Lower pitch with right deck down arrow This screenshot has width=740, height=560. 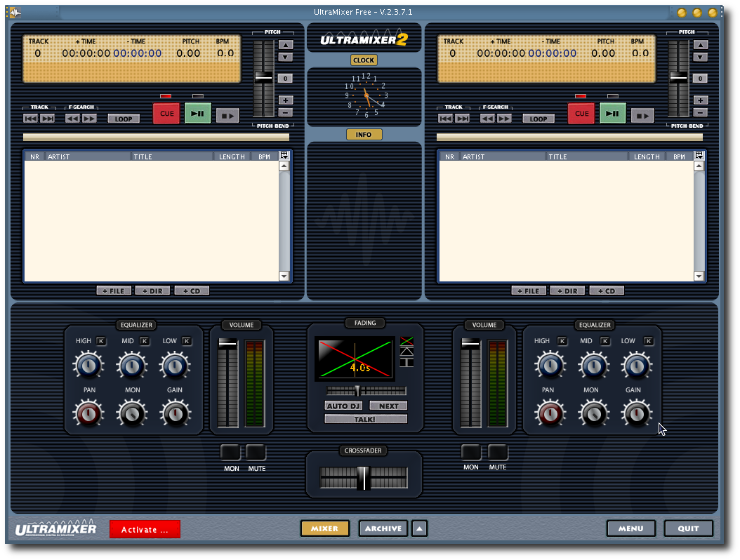pos(701,58)
